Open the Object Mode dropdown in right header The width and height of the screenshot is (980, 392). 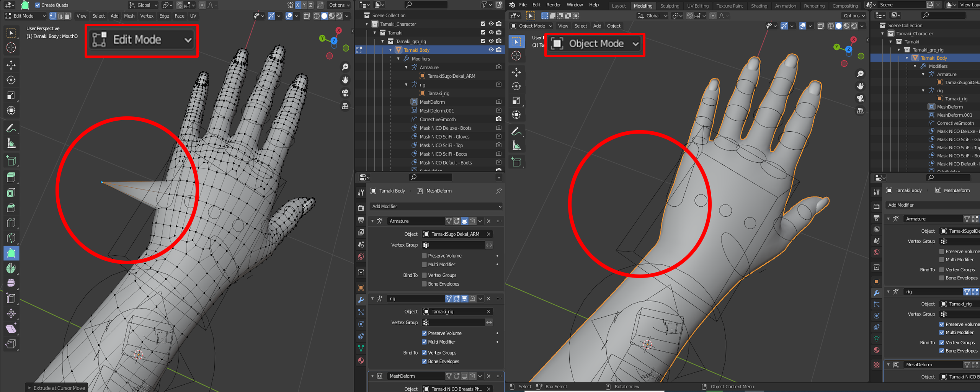click(531, 26)
